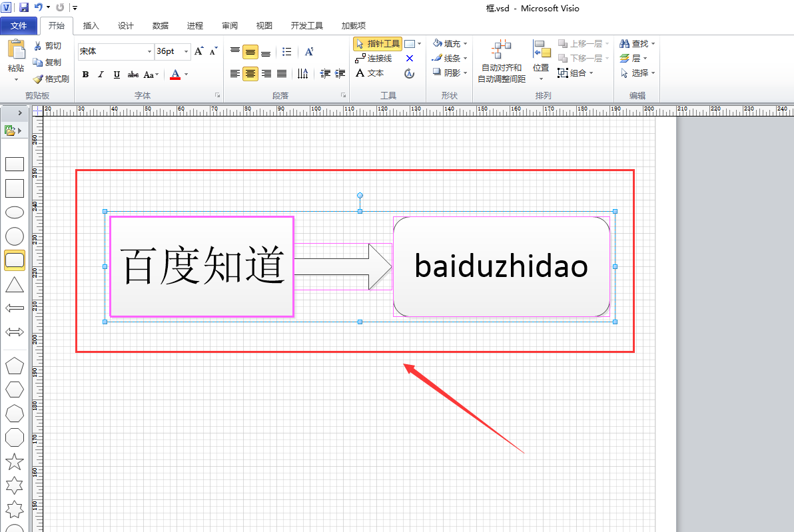Image resolution: width=794 pixels, height=532 pixels.
Task: Switch to the 视图 (View) ribbon tab
Action: click(264, 26)
